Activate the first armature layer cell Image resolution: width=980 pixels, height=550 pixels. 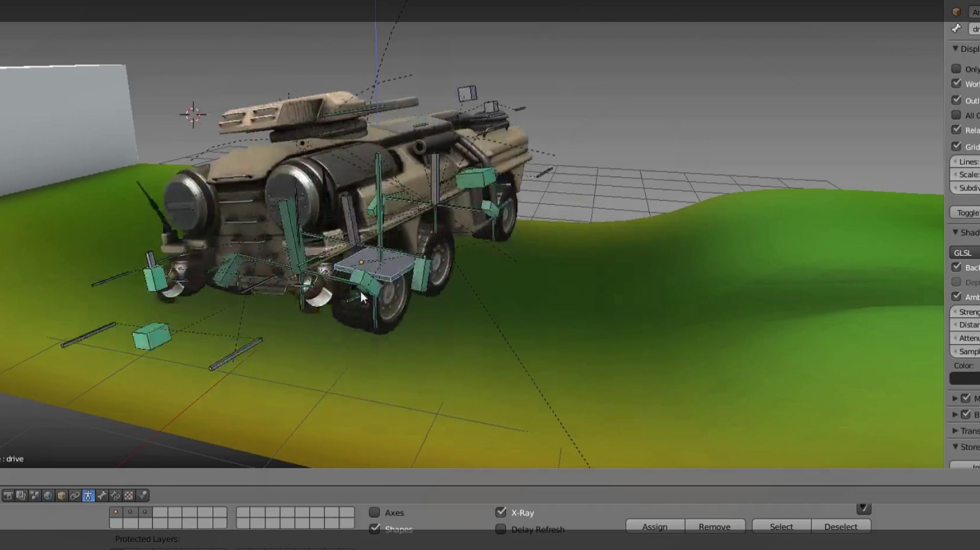click(x=115, y=511)
